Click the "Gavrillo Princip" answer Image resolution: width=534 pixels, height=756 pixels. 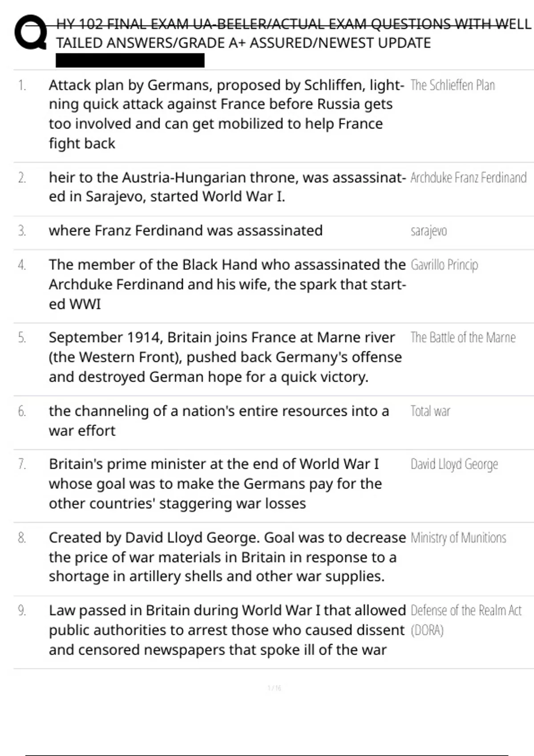444,265
